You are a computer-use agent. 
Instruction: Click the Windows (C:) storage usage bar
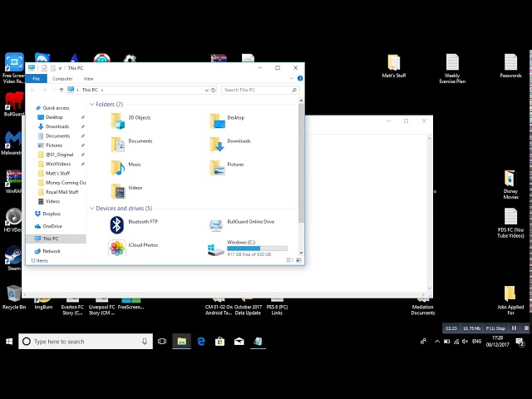(257, 249)
